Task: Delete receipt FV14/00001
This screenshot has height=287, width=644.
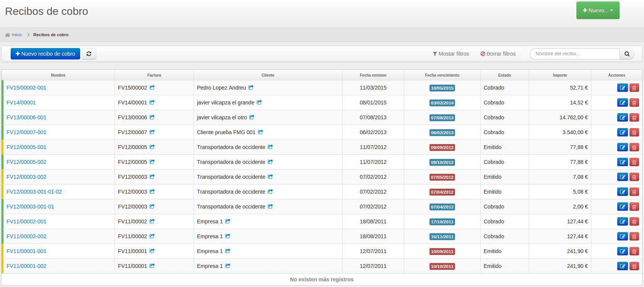Action: (634, 103)
